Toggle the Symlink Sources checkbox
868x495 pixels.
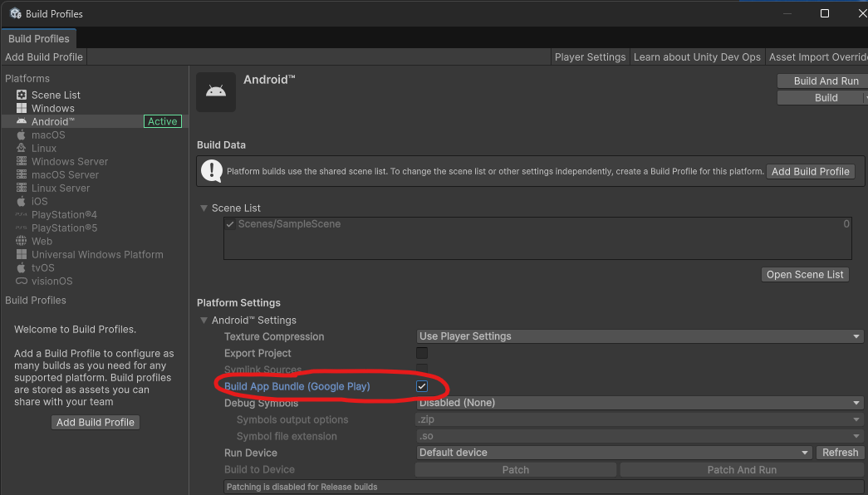pos(422,368)
